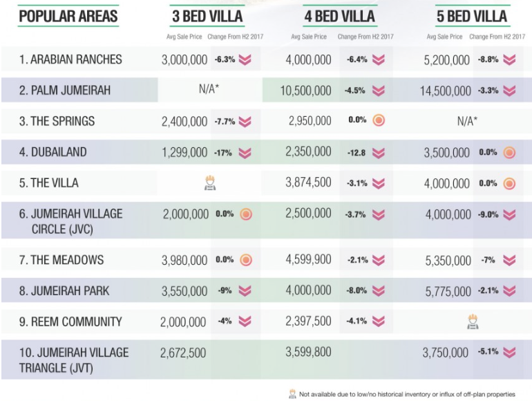Click the no-change circle for JVC 3 bed
Screen dimensions: 532x401
point(245,214)
